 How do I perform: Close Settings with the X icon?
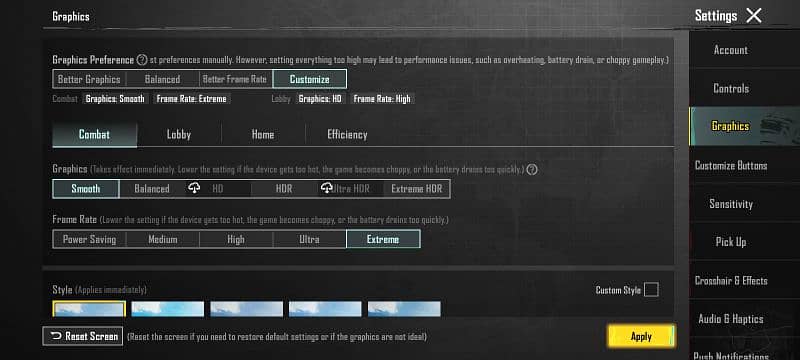pos(754,16)
